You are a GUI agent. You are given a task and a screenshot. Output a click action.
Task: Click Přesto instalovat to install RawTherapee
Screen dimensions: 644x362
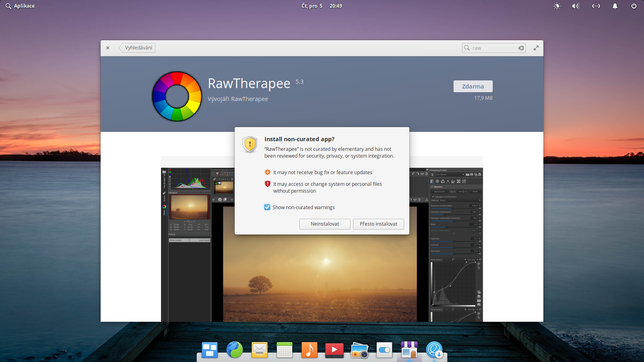[x=378, y=224]
